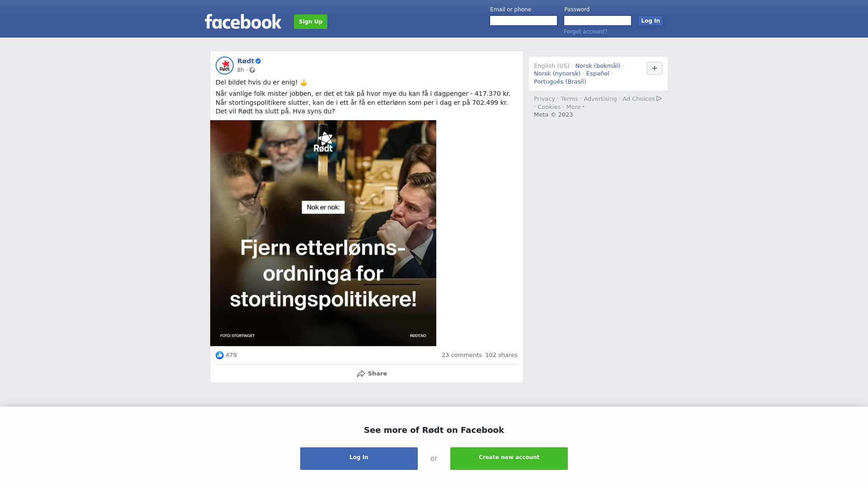Click the verified badge next to Rødt
This screenshot has height=488, width=868.
[258, 61]
